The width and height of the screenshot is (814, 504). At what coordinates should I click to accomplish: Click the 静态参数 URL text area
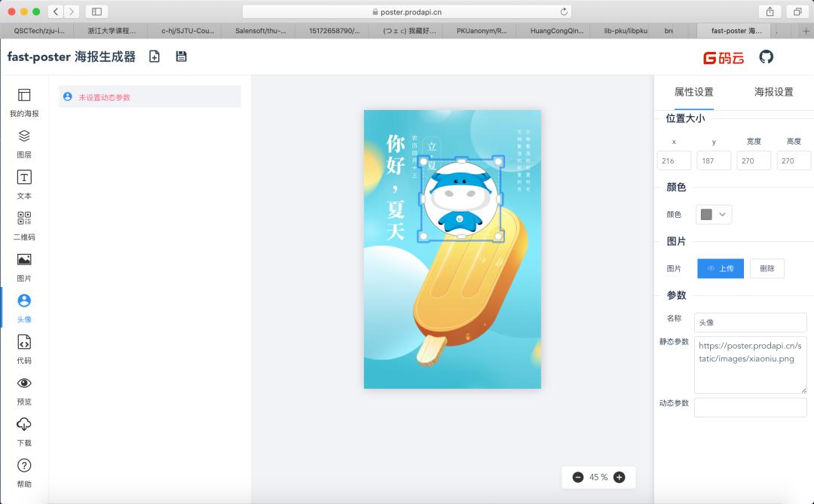[750, 365]
